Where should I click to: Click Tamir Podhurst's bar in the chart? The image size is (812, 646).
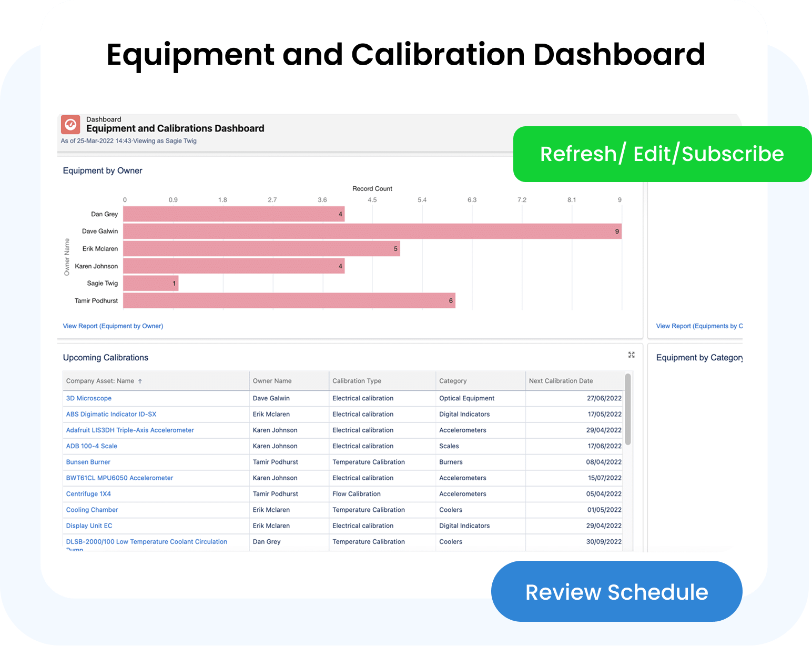289,301
